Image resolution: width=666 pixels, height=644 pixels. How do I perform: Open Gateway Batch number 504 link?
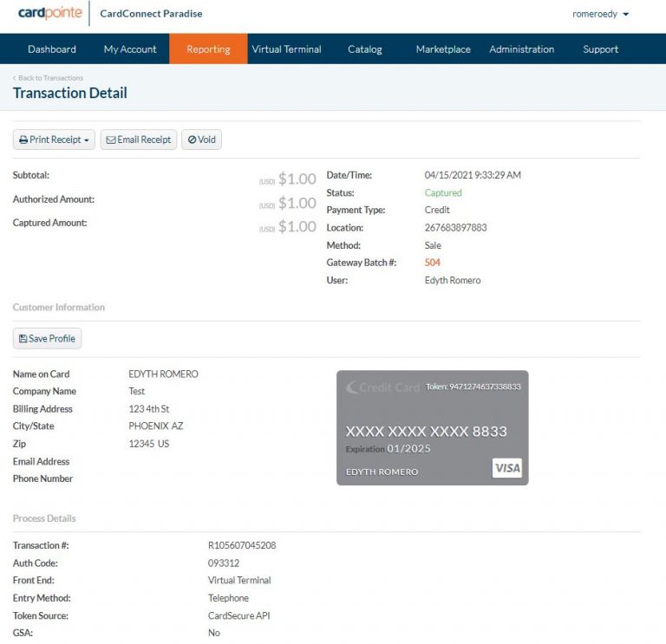pyautogui.click(x=433, y=263)
